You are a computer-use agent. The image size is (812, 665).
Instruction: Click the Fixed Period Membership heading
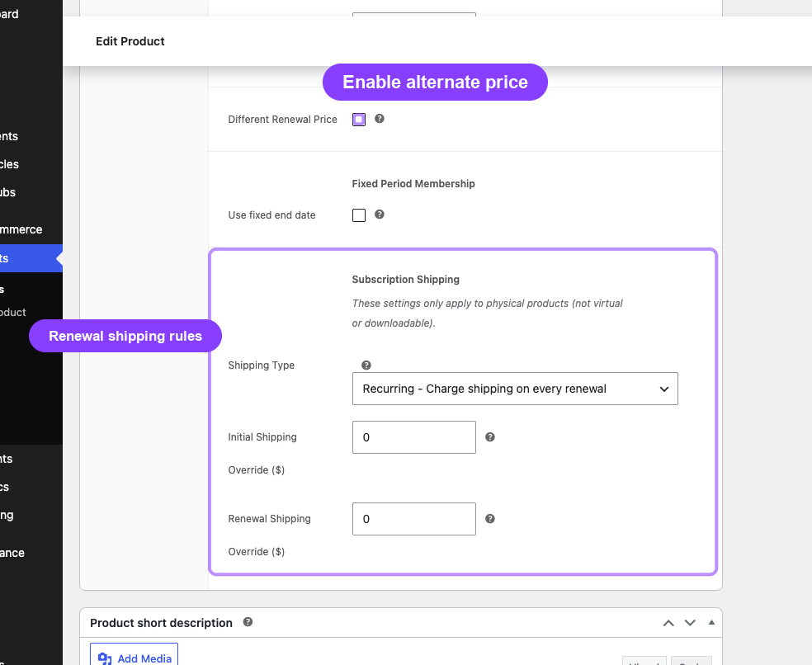[413, 183]
